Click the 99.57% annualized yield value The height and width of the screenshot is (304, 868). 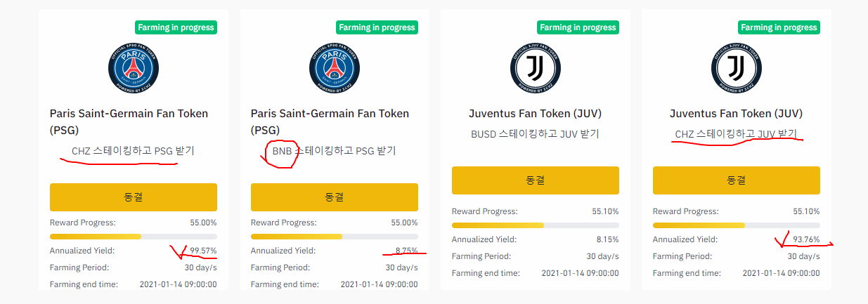[203, 251]
